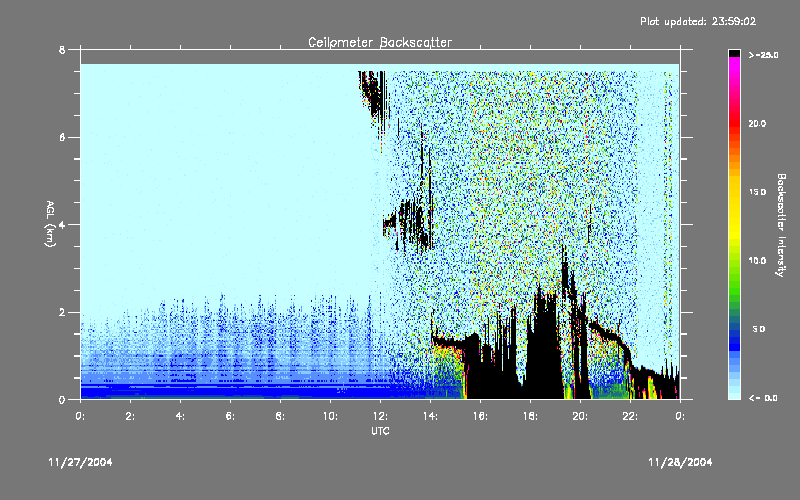The width and height of the screenshot is (800, 500).
Task: Click the end date "11/28/2004"
Action: (x=680, y=462)
